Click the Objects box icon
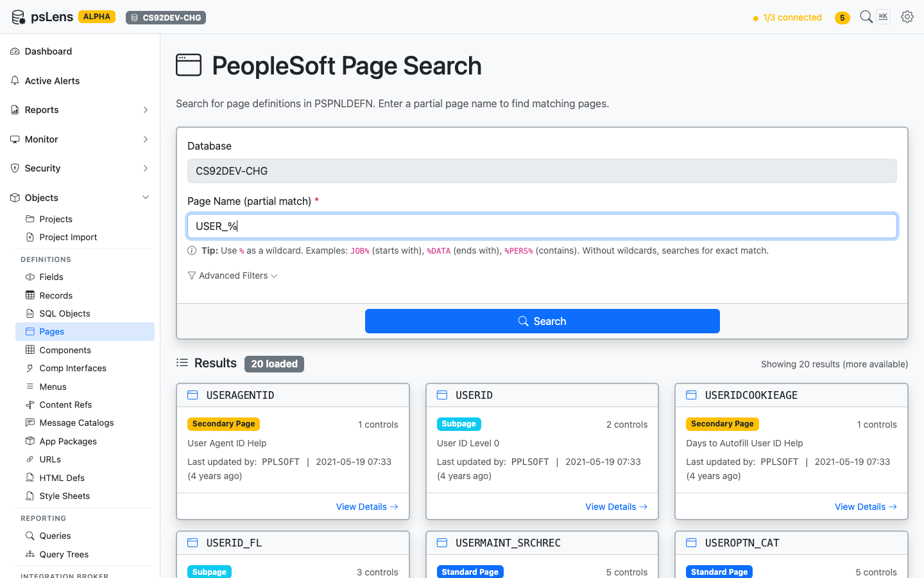924x578 pixels. tap(15, 198)
